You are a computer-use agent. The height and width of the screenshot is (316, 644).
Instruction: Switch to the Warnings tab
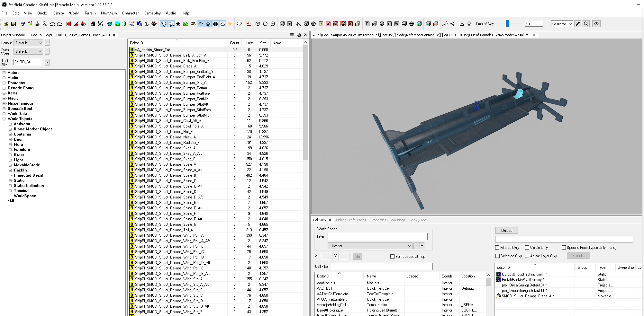pyautogui.click(x=398, y=220)
